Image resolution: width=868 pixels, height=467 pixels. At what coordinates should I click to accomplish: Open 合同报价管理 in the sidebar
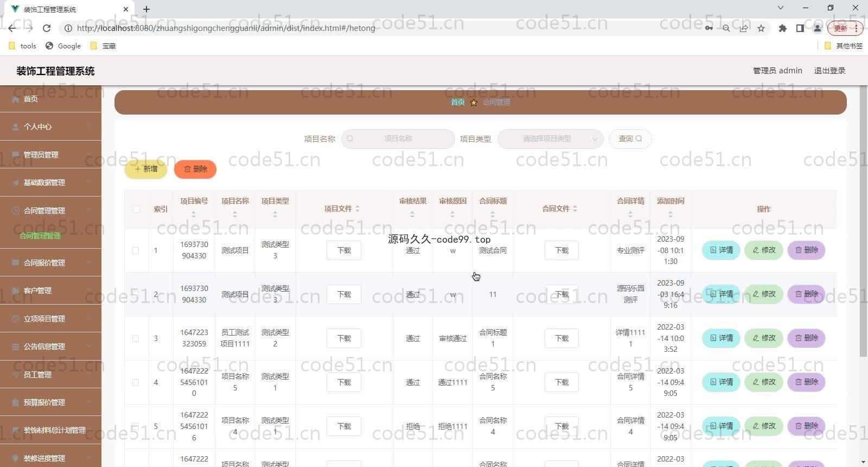(x=51, y=263)
